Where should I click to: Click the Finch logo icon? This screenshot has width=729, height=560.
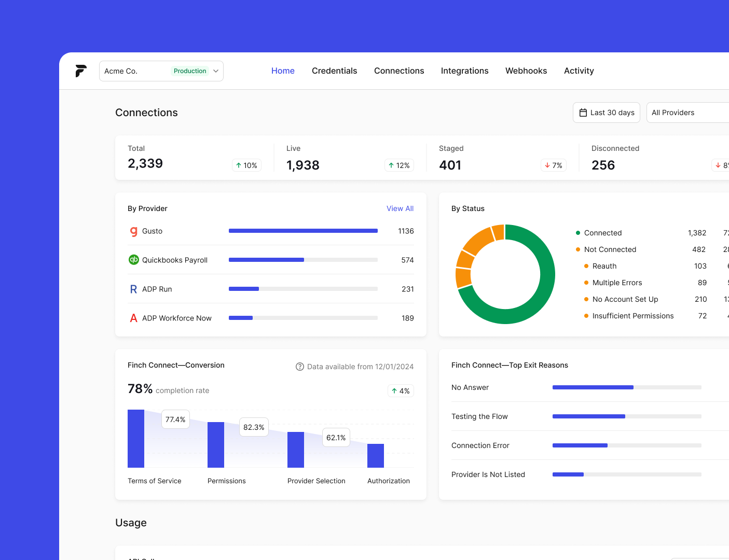pos(81,71)
